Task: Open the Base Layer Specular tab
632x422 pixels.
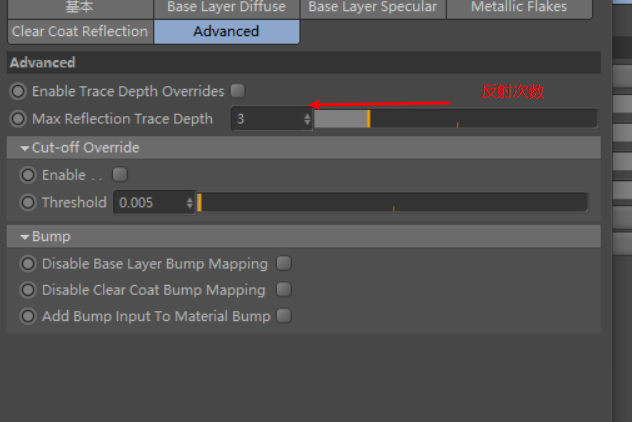Action: (373, 8)
